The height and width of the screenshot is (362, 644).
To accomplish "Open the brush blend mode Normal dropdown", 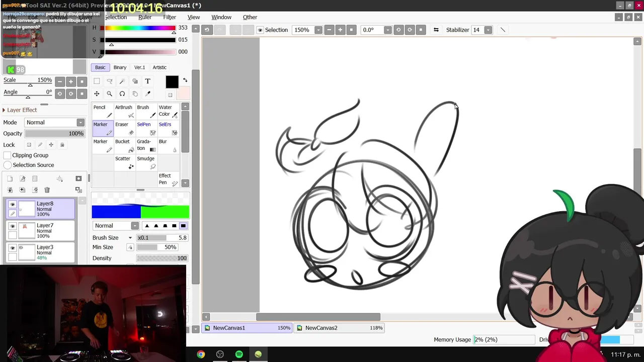I will coord(134,226).
